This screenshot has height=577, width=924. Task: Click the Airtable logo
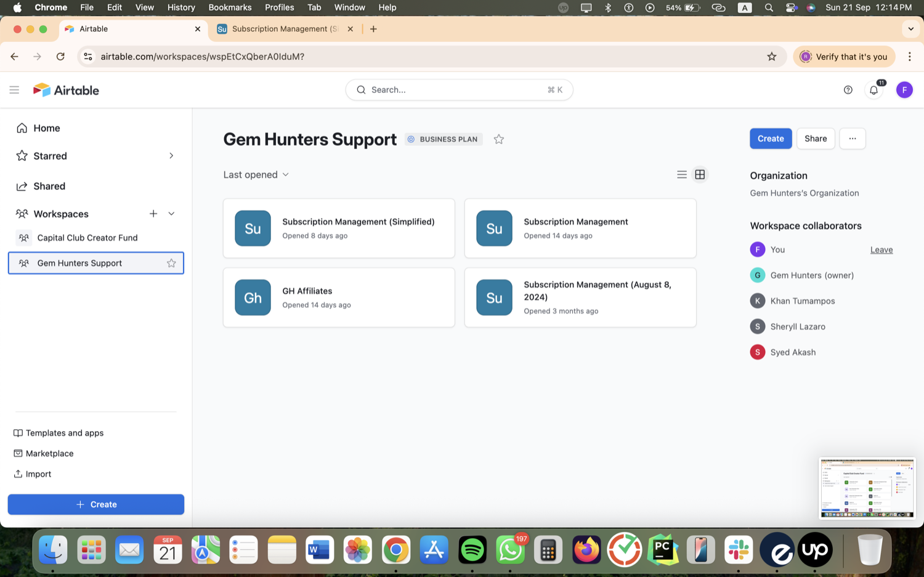point(66,90)
